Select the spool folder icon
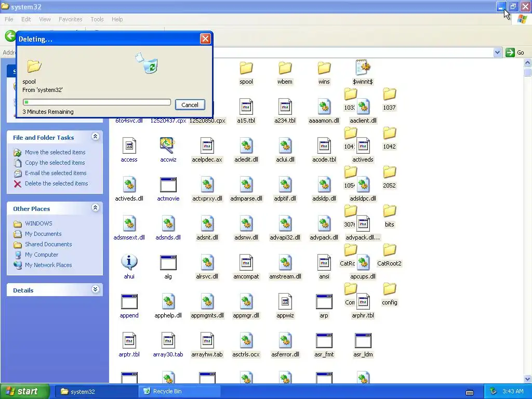 (x=246, y=68)
